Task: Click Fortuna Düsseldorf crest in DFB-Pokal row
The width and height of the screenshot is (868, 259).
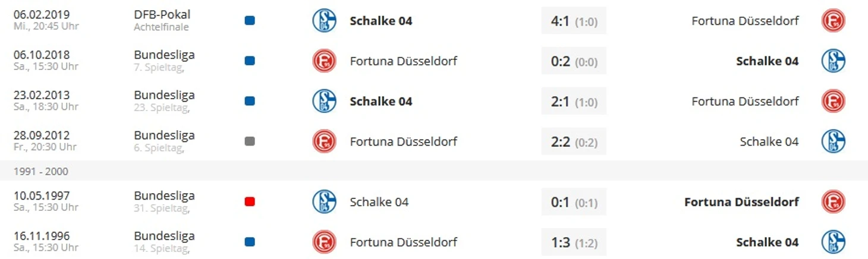Action: [834, 21]
